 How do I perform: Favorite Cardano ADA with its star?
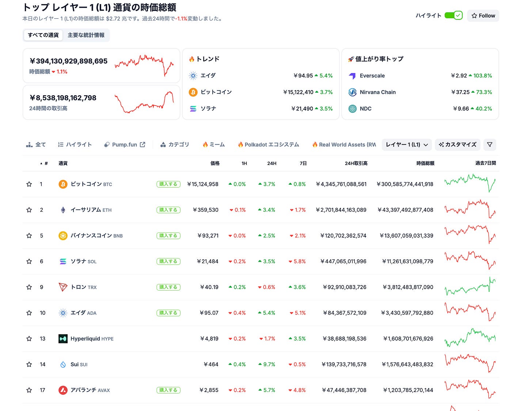[29, 313]
